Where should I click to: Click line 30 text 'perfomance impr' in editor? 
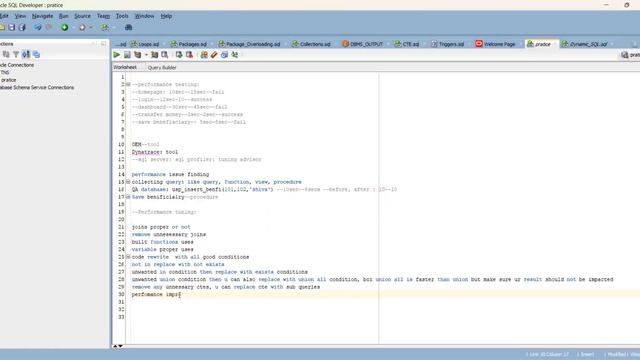156,294
